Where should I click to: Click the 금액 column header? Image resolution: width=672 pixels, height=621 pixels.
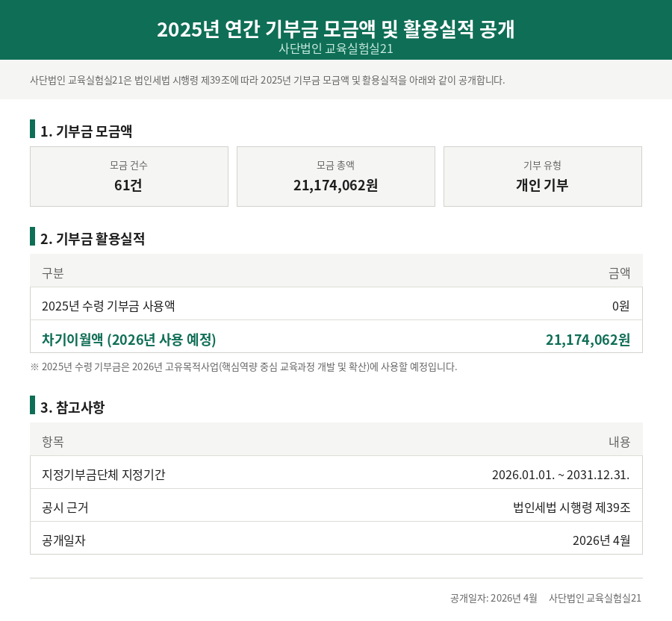(619, 273)
